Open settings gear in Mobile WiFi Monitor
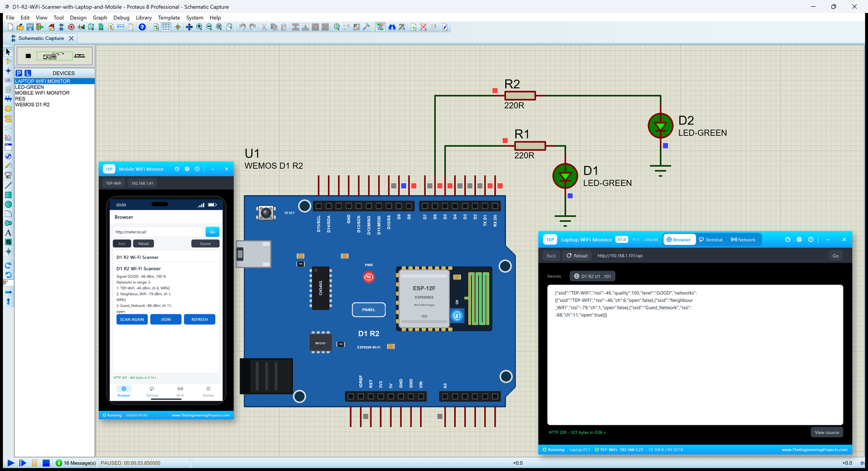Viewport: 868px width, 471px height. click(187, 169)
